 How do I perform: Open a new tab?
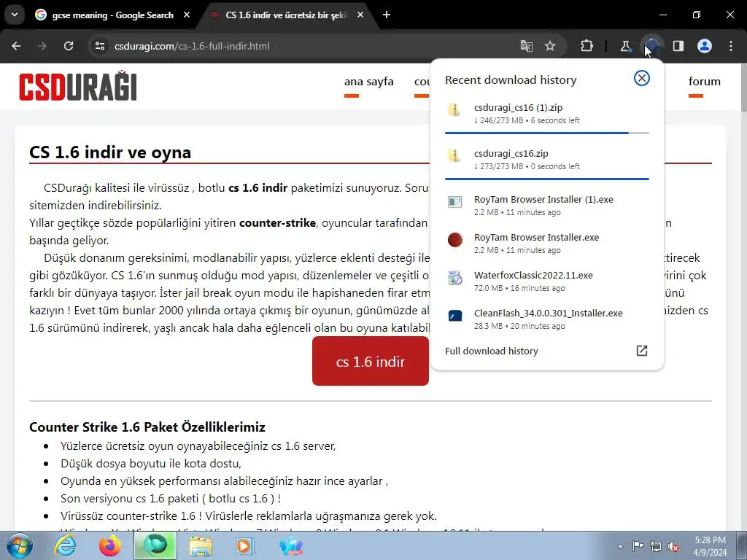(x=387, y=15)
